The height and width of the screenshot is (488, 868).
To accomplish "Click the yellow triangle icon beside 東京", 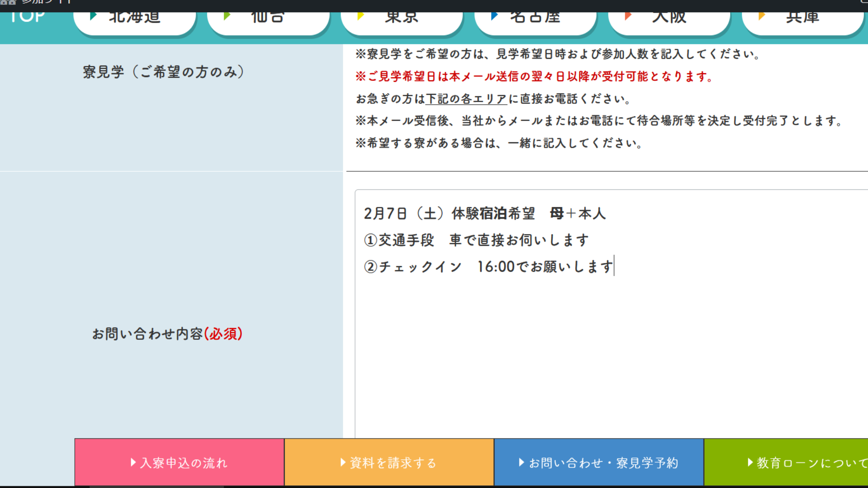I will tap(360, 16).
